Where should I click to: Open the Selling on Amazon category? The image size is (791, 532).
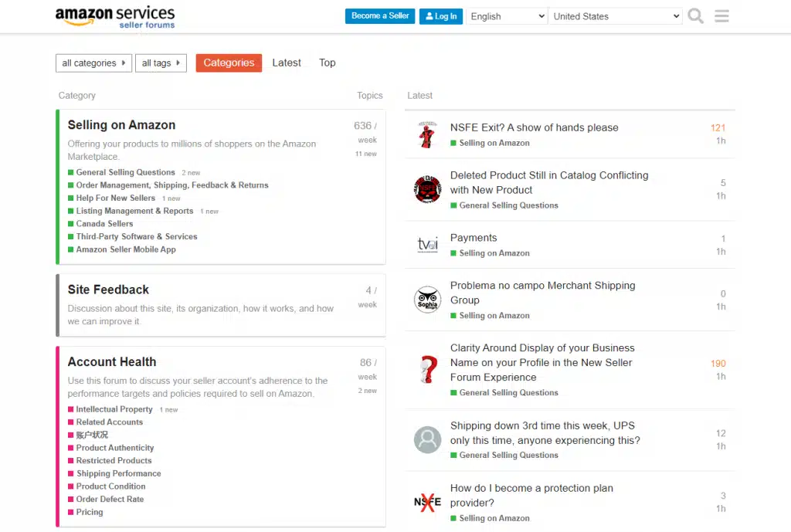(x=121, y=125)
